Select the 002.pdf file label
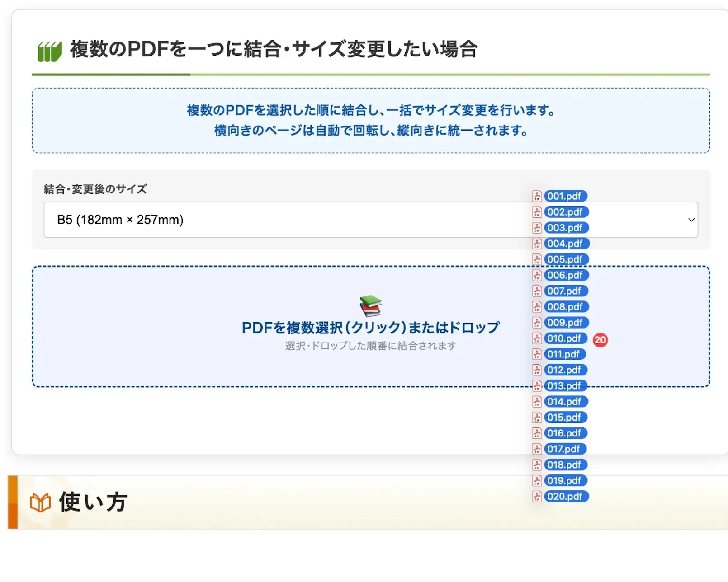 (565, 212)
